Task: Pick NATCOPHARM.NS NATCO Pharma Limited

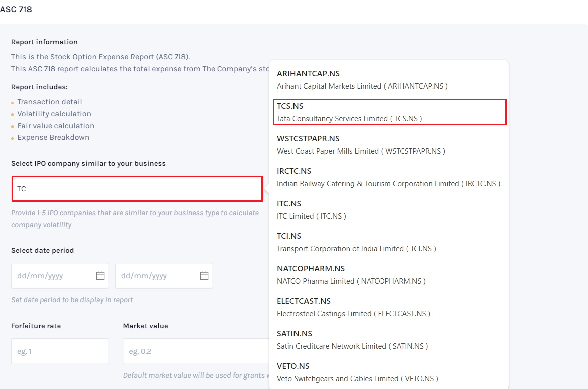Action: click(389, 275)
